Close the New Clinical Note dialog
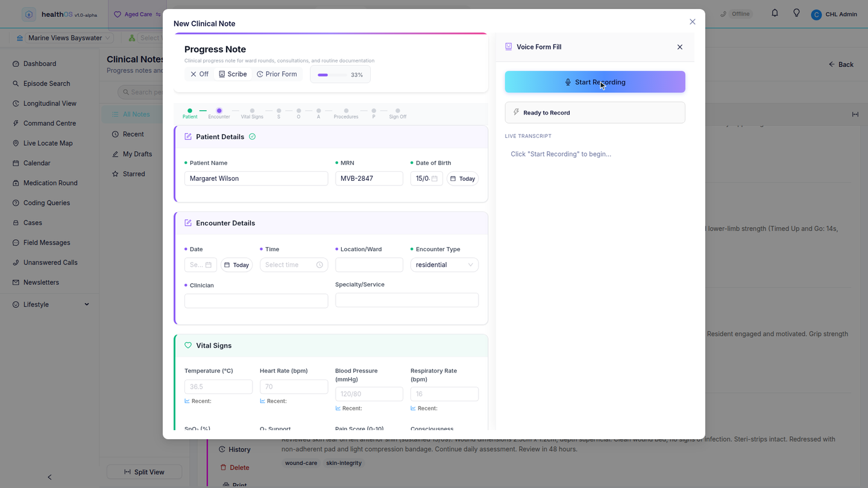This screenshot has height=488, width=868. tap(693, 22)
